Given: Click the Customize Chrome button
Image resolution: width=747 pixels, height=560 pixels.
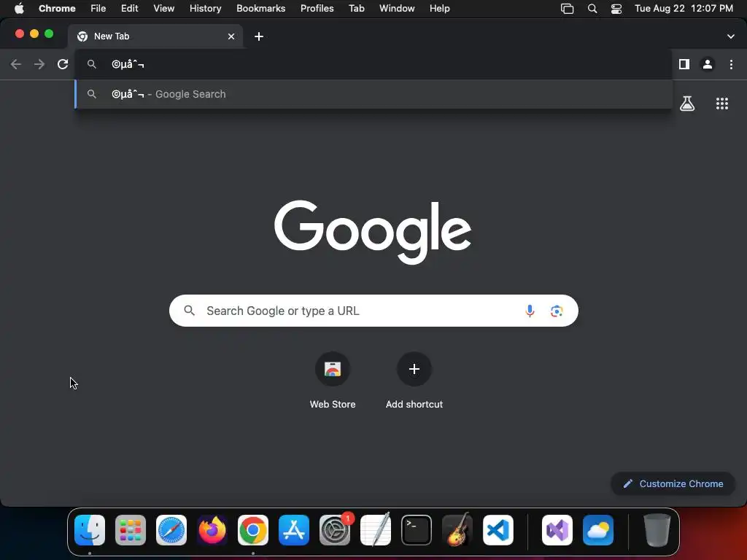Looking at the screenshot, I should tap(673, 484).
